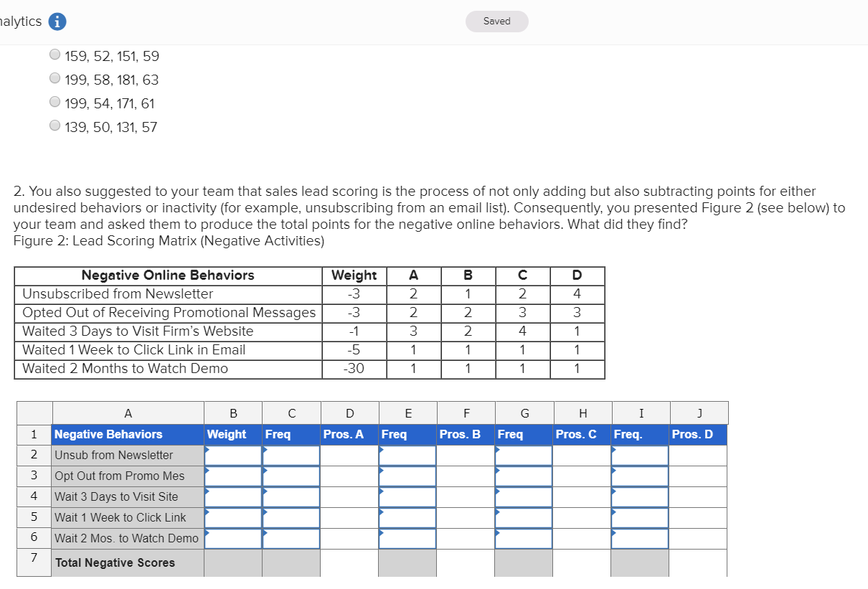Click column G Freq cell in Wait 3 Days row

[x=524, y=497]
